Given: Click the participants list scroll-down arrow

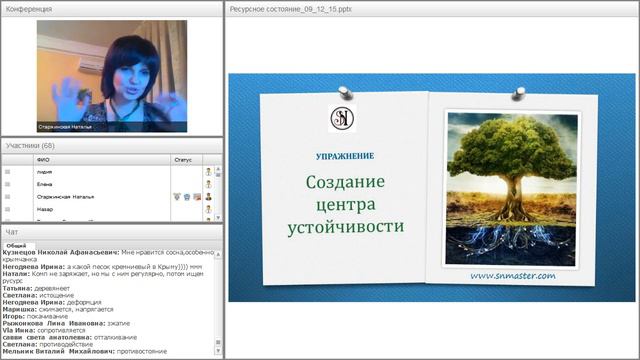Looking at the screenshot, I should pyautogui.click(x=218, y=218).
